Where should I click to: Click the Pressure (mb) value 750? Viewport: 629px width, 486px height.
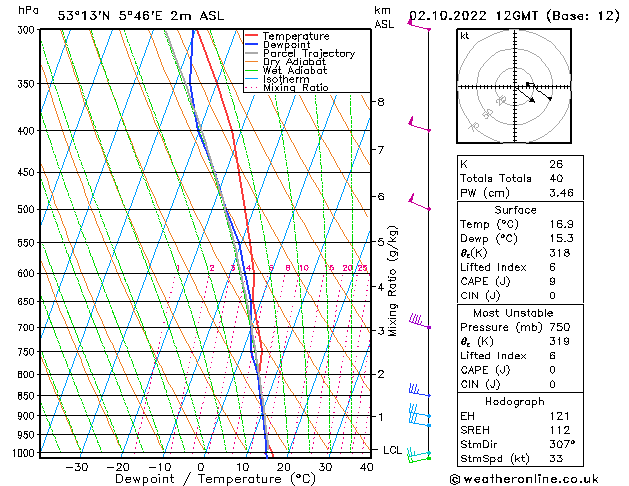tap(560, 327)
